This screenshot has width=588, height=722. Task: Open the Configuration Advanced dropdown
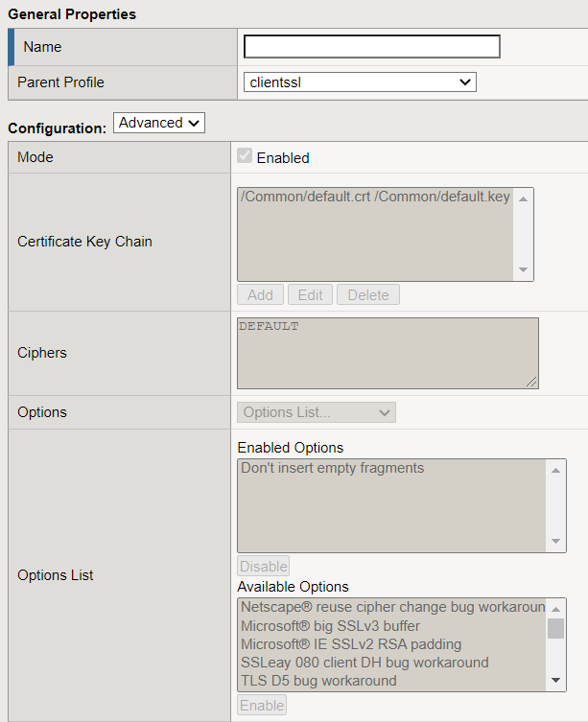[159, 123]
